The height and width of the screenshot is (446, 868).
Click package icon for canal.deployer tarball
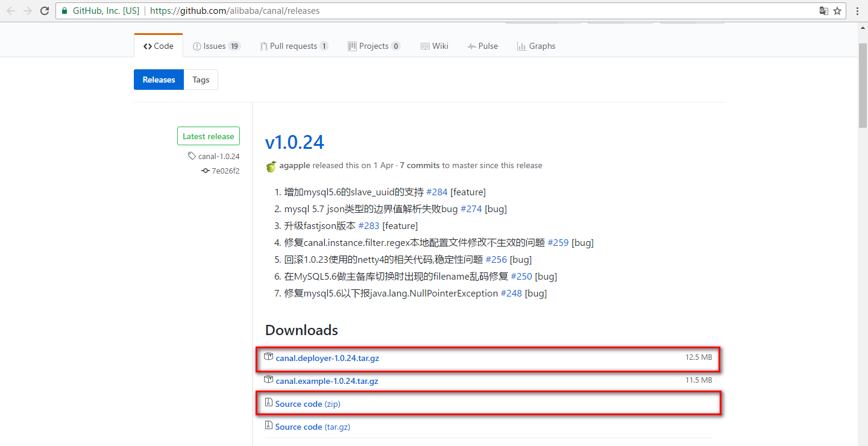coord(269,357)
